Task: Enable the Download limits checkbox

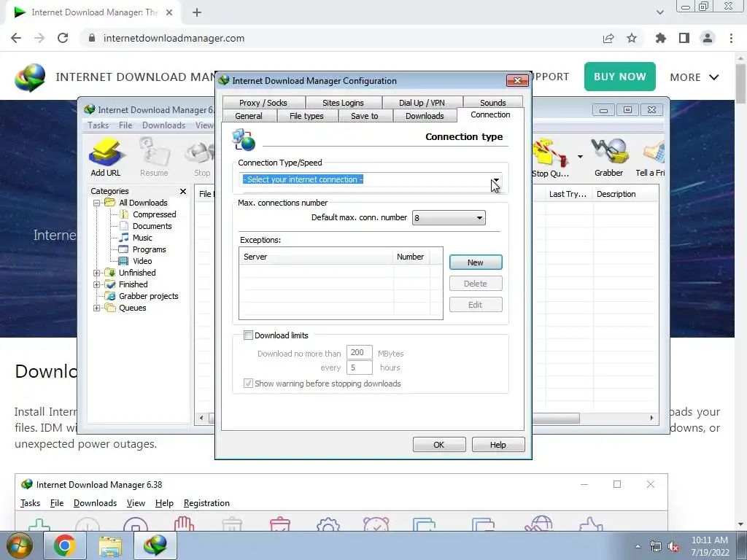Action: (x=248, y=335)
